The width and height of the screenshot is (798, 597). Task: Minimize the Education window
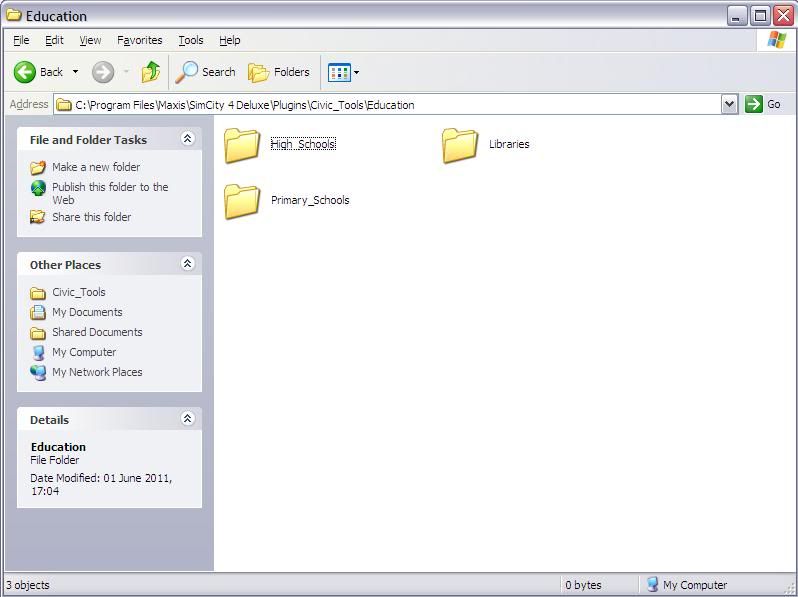[736, 16]
